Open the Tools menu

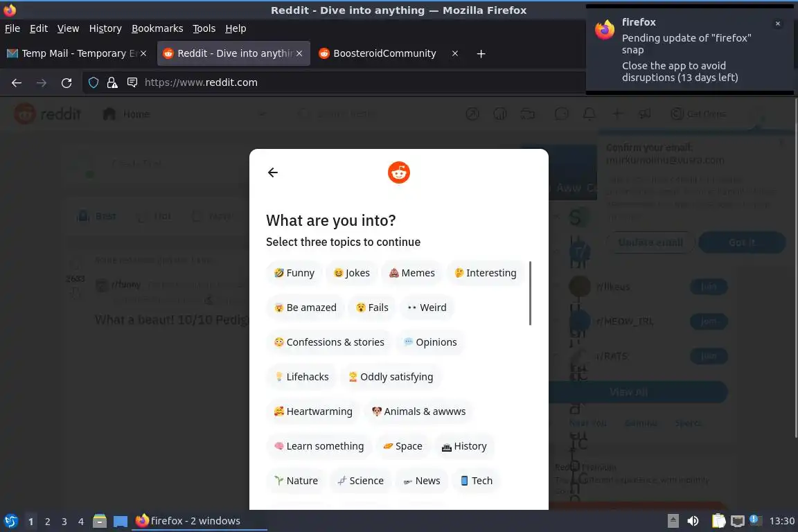[x=204, y=28]
